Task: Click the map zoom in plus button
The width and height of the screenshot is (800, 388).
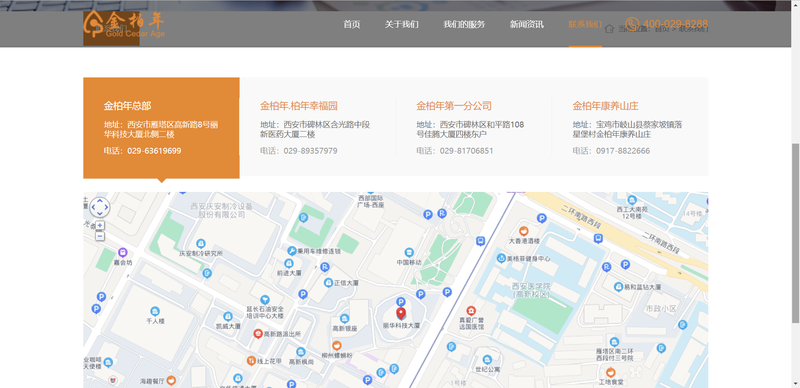Action: (100, 225)
